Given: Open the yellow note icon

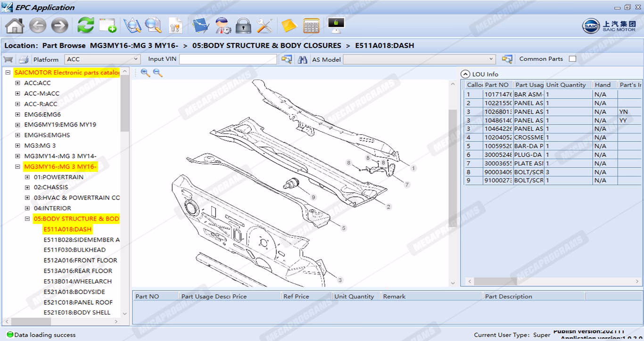Looking at the screenshot, I should pyautogui.click(x=289, y=25).
